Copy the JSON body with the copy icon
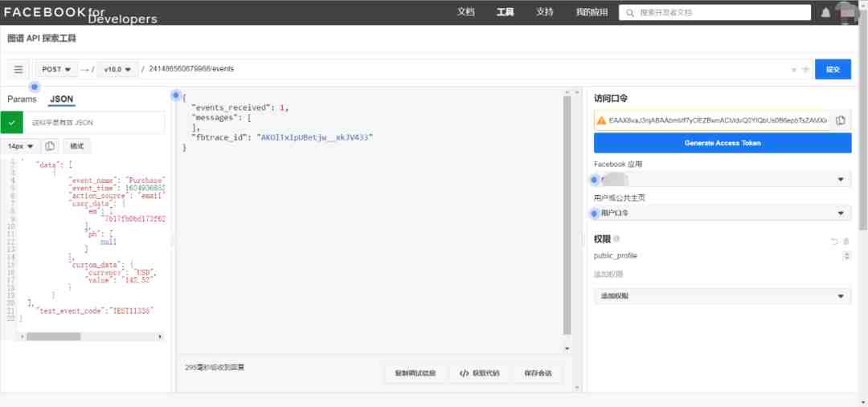Viewport: 868px width, 407px height. (x=50, y=147)
